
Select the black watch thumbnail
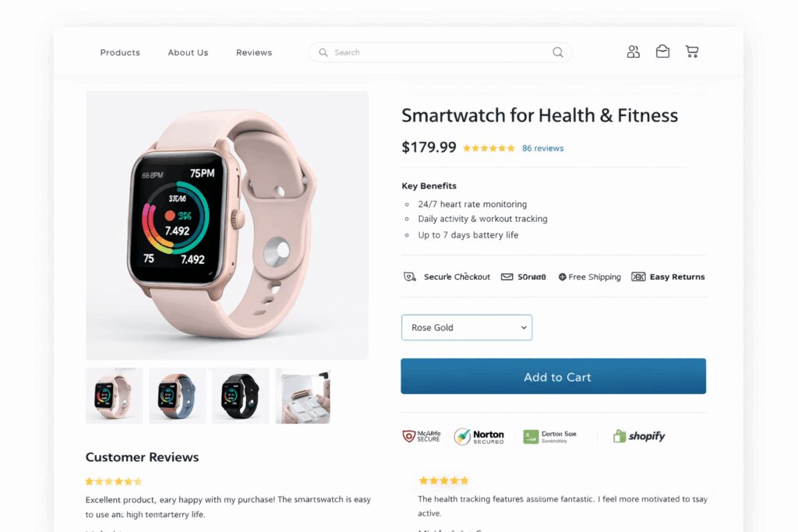[x=240, y=396]
